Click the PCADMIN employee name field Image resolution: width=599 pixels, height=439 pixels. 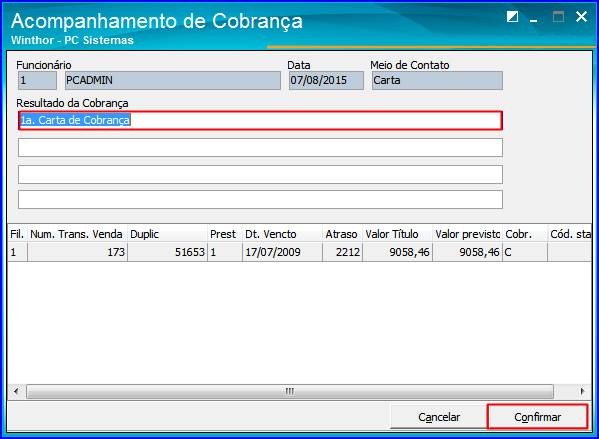(x=173, y=81)
